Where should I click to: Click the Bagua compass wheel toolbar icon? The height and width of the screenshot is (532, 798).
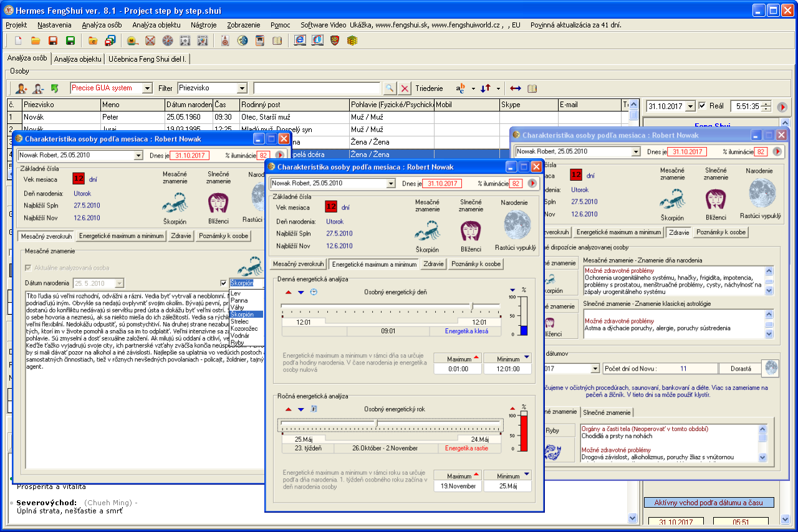click(x=167, y=41)
